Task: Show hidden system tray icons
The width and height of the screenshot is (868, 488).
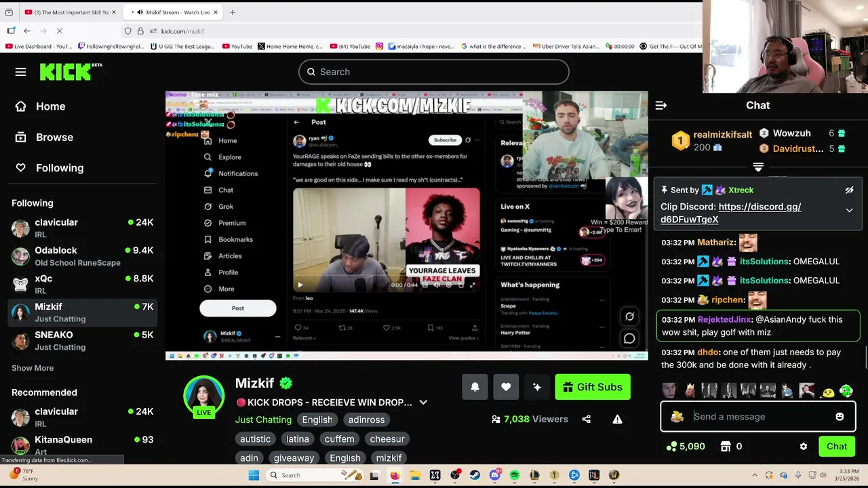Action: coord(754,475)
